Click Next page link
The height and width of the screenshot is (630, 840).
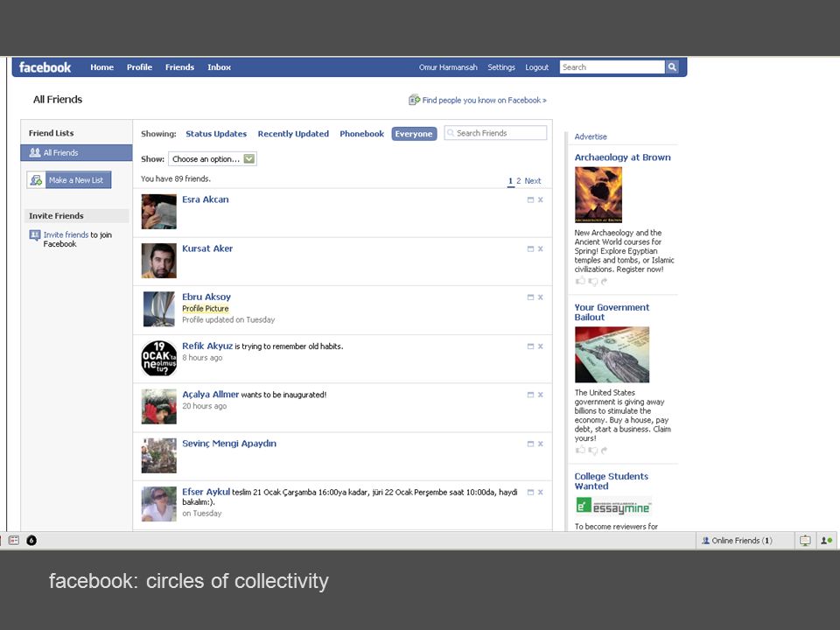[533, 181]
